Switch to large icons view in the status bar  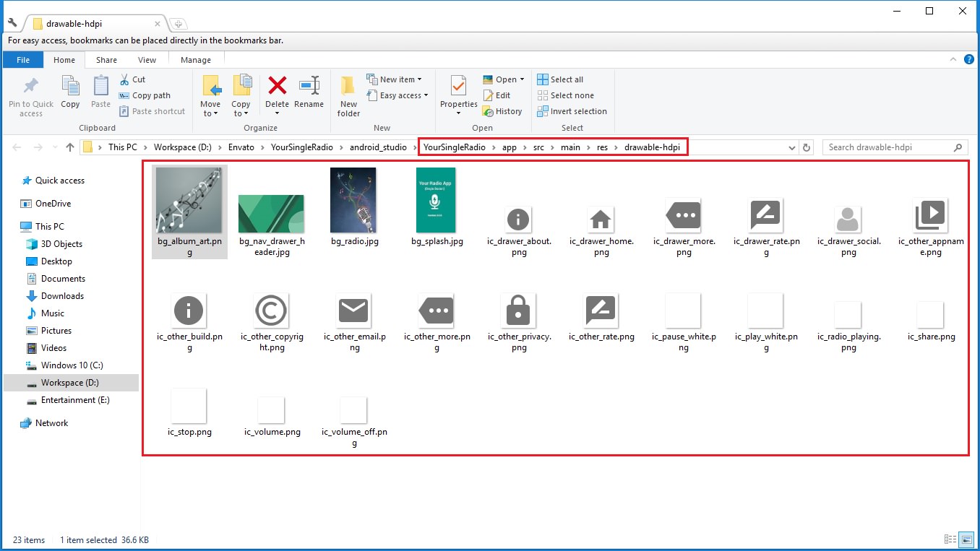pyautogui.click(x=966, y=539)
